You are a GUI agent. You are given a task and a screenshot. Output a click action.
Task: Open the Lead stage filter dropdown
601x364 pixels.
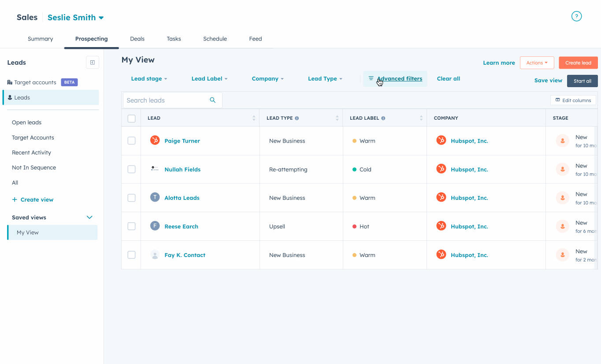149,78
